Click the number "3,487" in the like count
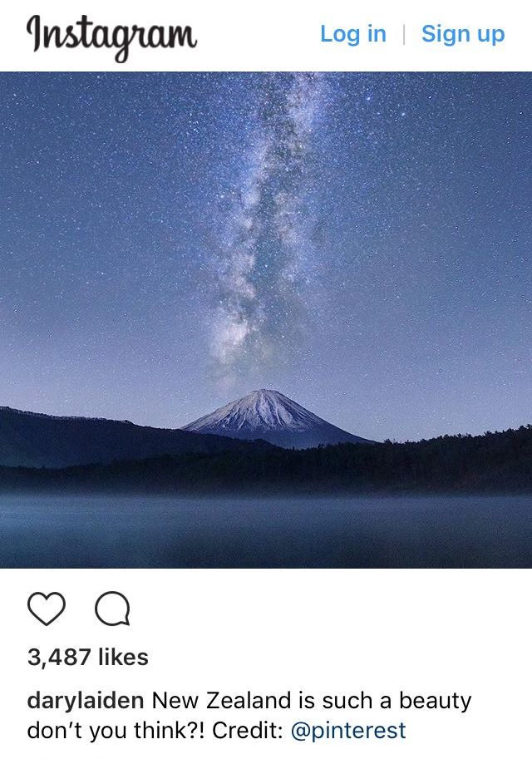 pyautogui.click(x=59, y=658)
